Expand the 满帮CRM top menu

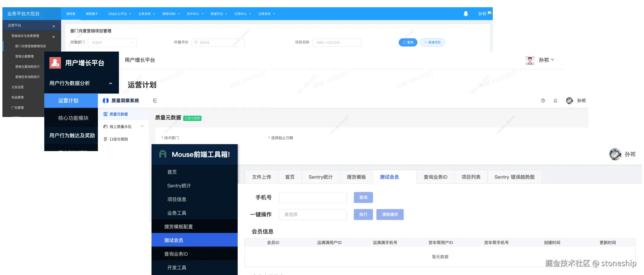click(x=171, y=14)
